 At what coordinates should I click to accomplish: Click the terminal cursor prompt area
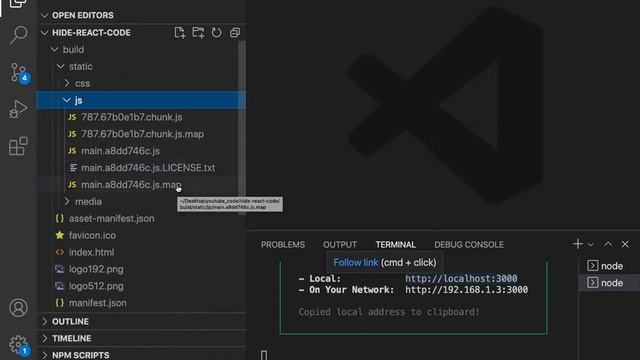[x=264, y=355]
